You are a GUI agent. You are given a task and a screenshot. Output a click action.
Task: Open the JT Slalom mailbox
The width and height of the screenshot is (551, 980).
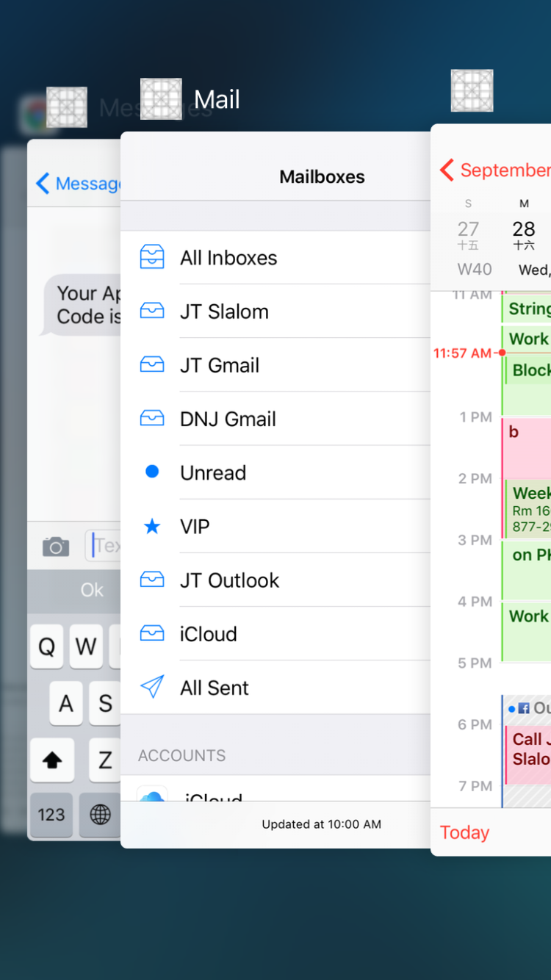(275, 311)
